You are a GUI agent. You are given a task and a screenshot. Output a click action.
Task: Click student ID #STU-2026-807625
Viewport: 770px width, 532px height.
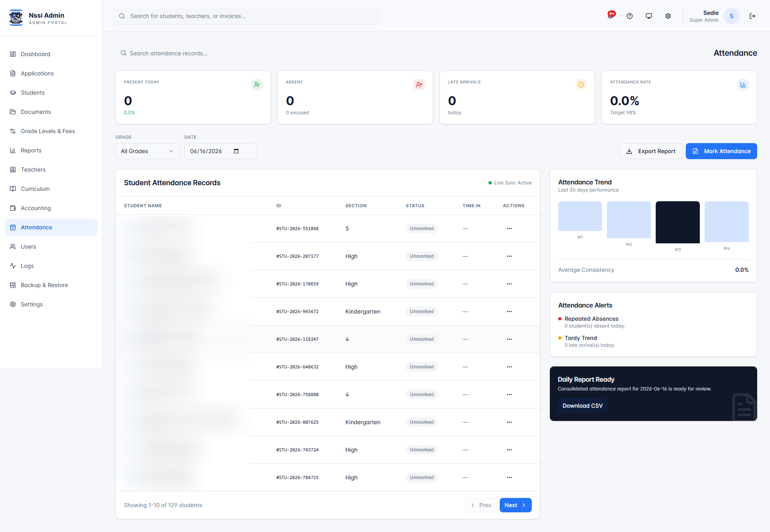pos(297,422)
